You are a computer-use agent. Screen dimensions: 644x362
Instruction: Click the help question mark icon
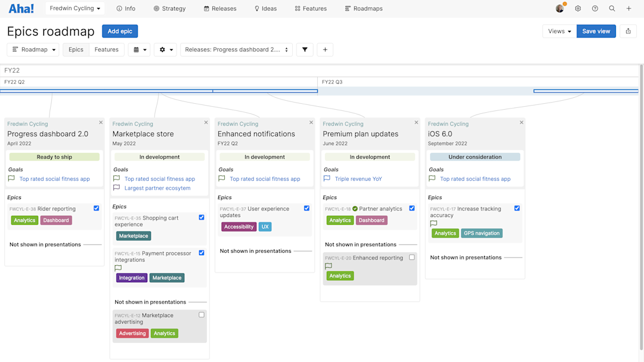click(595, 8)
